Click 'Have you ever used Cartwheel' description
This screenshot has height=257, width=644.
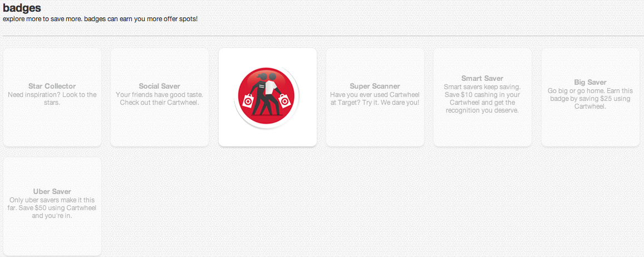(x=375, y=98)
